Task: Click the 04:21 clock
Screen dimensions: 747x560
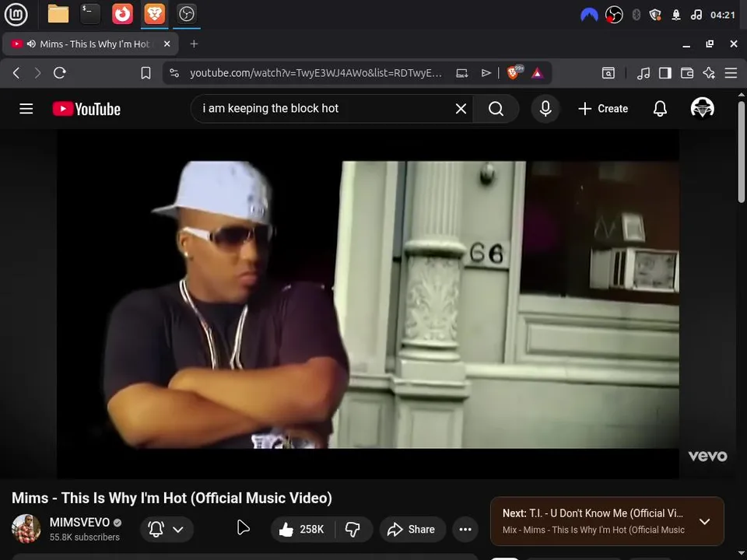Action: click(x=723, y=15)
